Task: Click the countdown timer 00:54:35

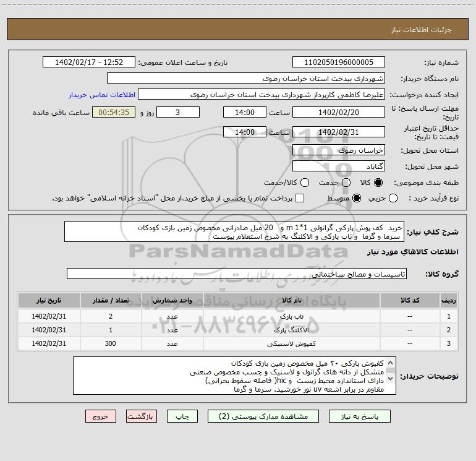Action: coord(114,112)
